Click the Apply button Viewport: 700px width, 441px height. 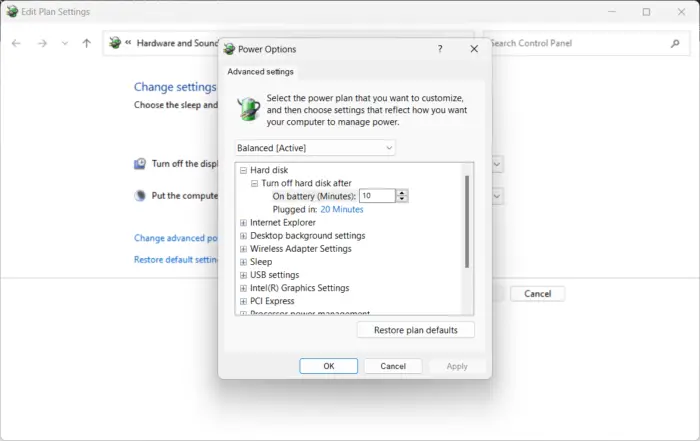[x=457, y=366]
